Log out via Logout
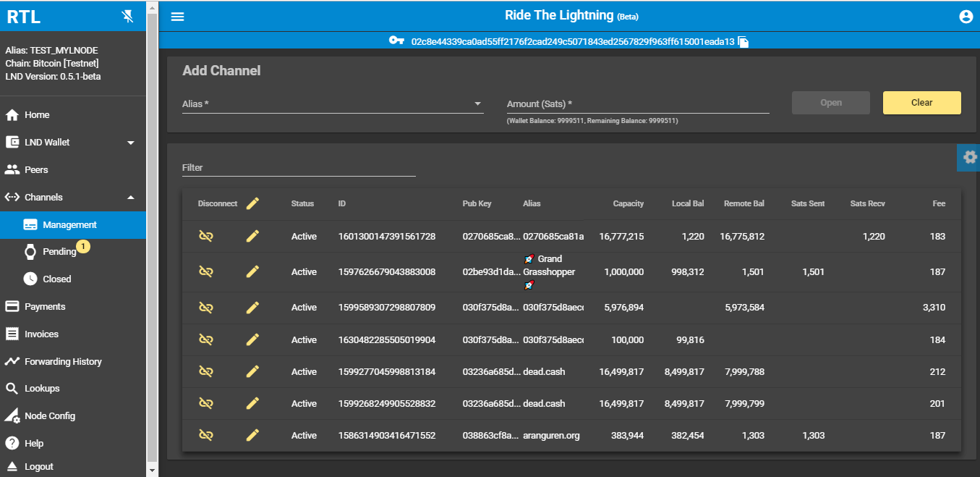The width and height of the screenshot is (980, 477). (73, 467)
